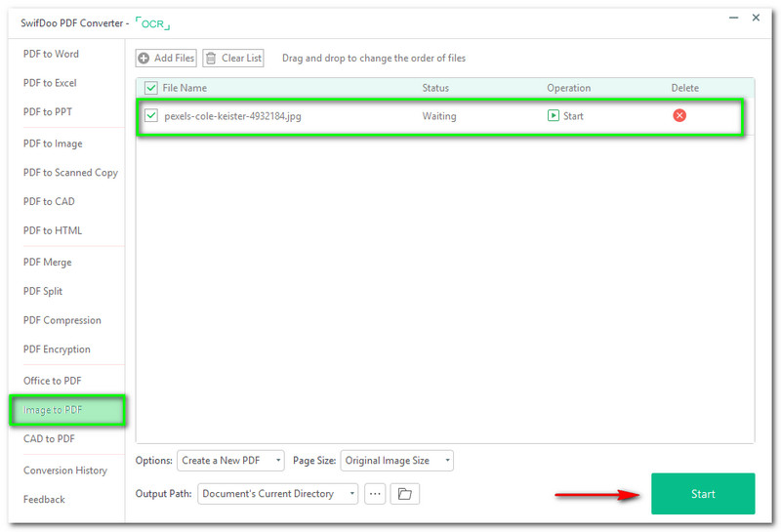Select Office to PDF
This screenshot has width=781, height=532.
coord(53,381)
